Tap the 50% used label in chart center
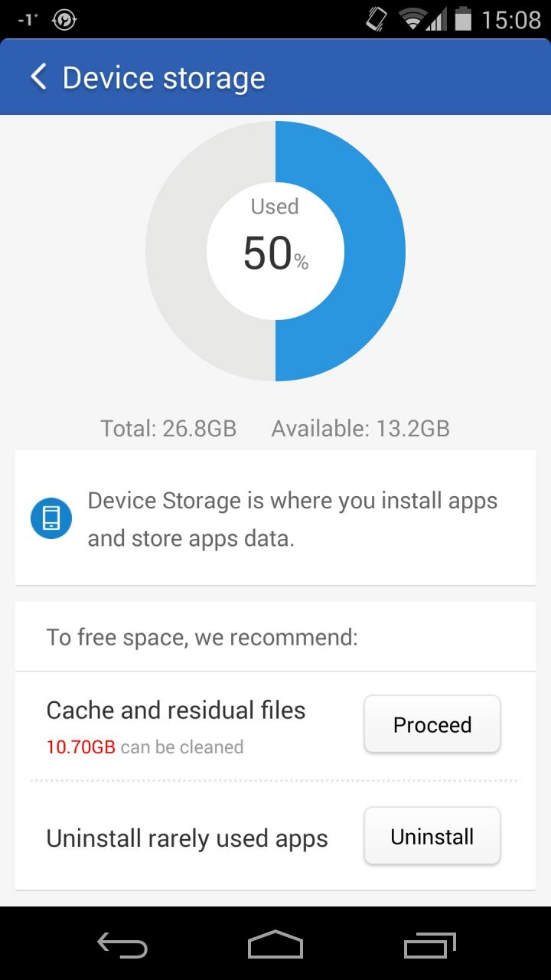Screen dimensions: 551x980 (x=275, y=253)
